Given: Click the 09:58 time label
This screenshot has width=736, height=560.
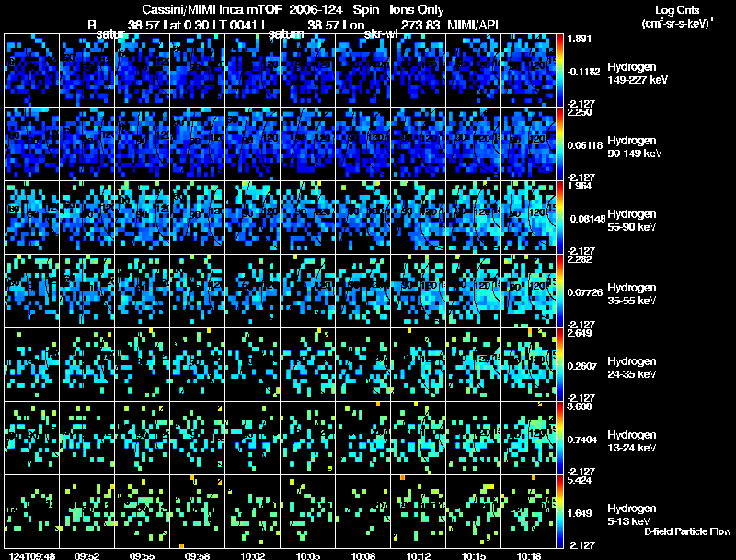Looking at the screenshot, I should point(198,555).
